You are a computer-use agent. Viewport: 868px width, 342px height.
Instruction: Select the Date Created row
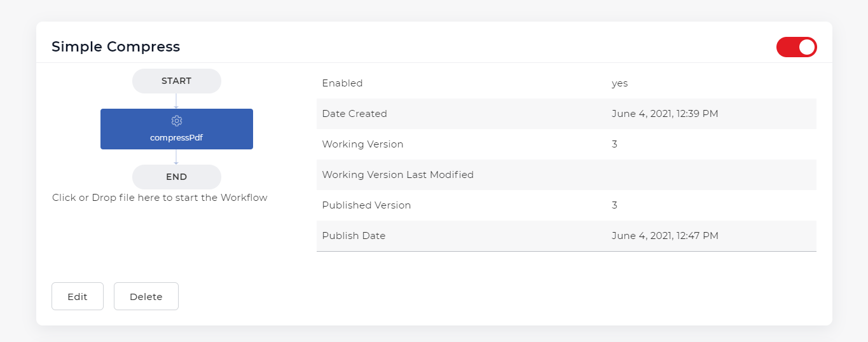click(567, 114)
